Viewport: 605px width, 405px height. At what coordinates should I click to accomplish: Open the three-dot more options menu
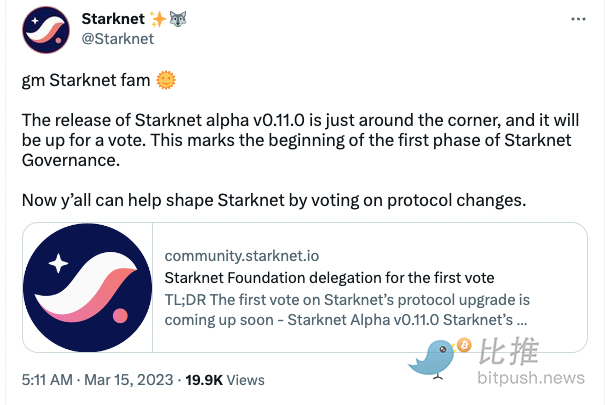pos(578,19)
